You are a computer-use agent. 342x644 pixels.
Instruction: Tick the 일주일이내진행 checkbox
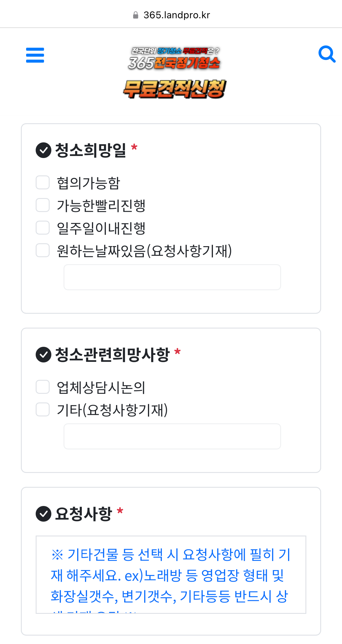[x=43, y=228]
